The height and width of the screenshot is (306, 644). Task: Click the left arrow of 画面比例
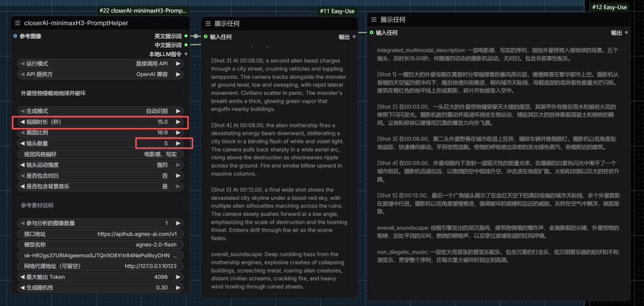(x=23, y=132)
